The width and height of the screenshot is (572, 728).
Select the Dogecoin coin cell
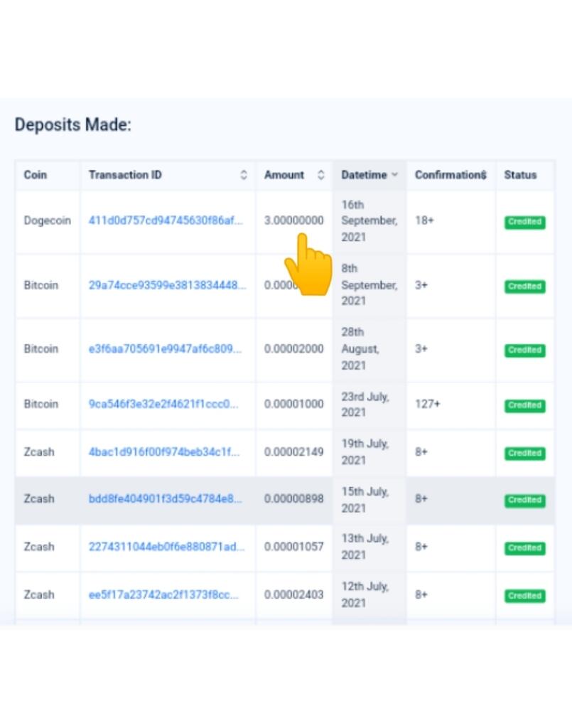tap(48, 220)
